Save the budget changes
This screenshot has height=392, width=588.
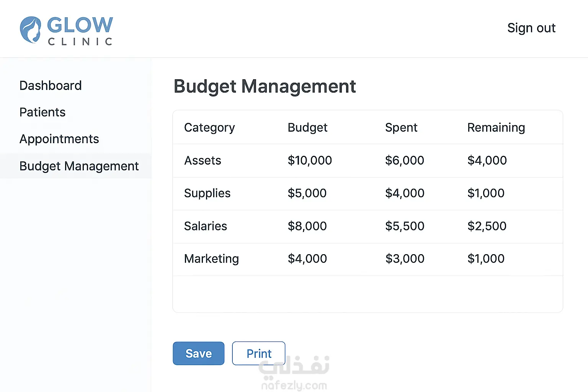(199, 353)
